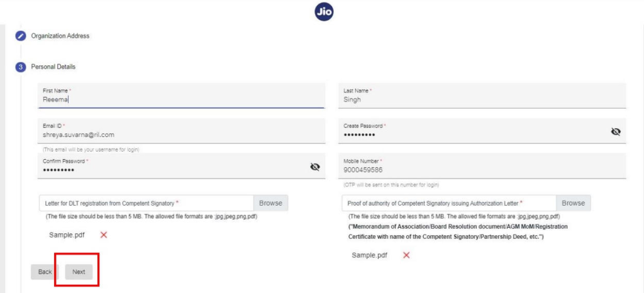Show the Confirm Password characters via eye icon
Screen dimensions: 644x293
tap(314, 167)
